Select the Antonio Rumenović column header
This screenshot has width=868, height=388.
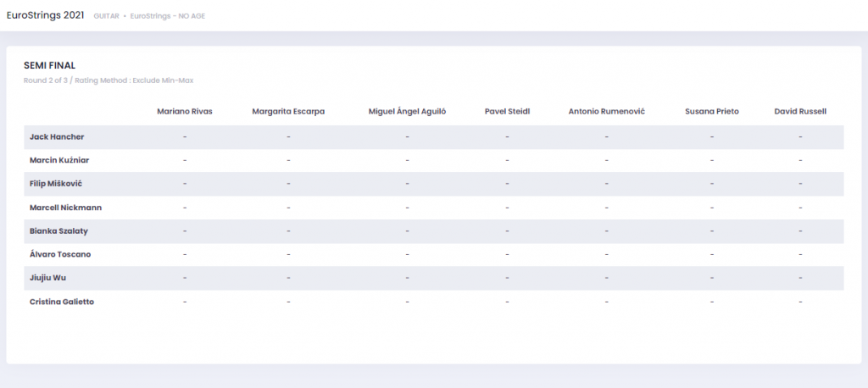click(x=607, y=111)
